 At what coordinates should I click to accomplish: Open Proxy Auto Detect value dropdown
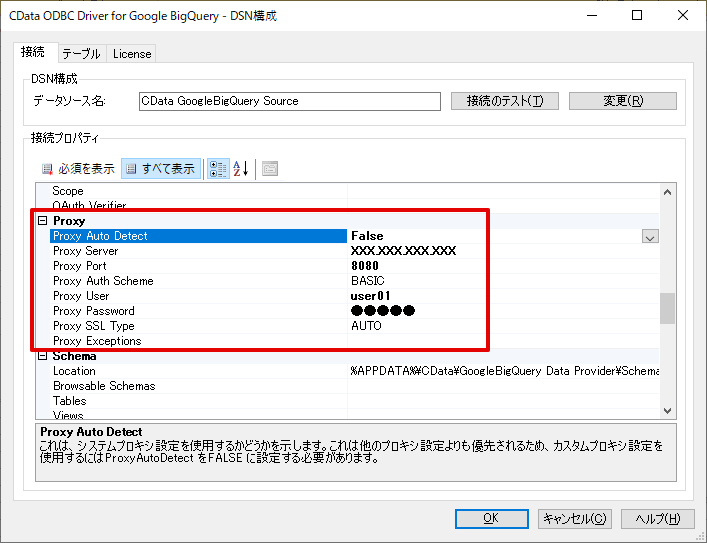pos(650,236)
